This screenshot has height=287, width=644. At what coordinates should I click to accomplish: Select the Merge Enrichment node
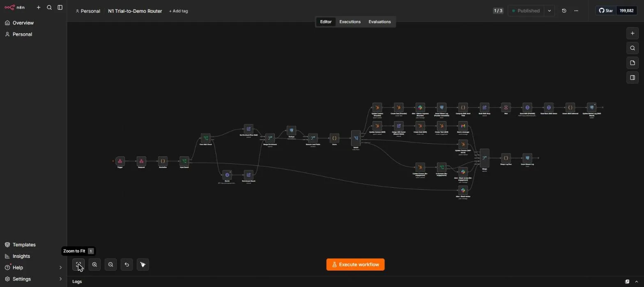[270, 138]
